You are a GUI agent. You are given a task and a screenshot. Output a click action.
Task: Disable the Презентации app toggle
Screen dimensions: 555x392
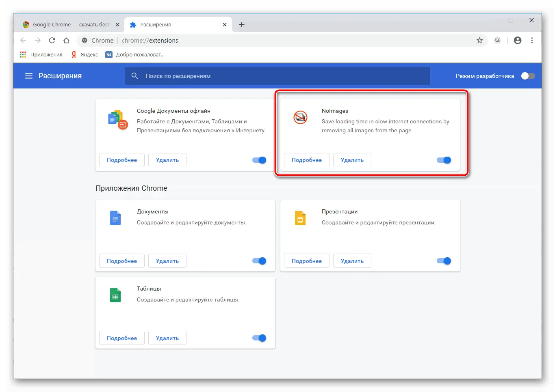click(444, 261)
